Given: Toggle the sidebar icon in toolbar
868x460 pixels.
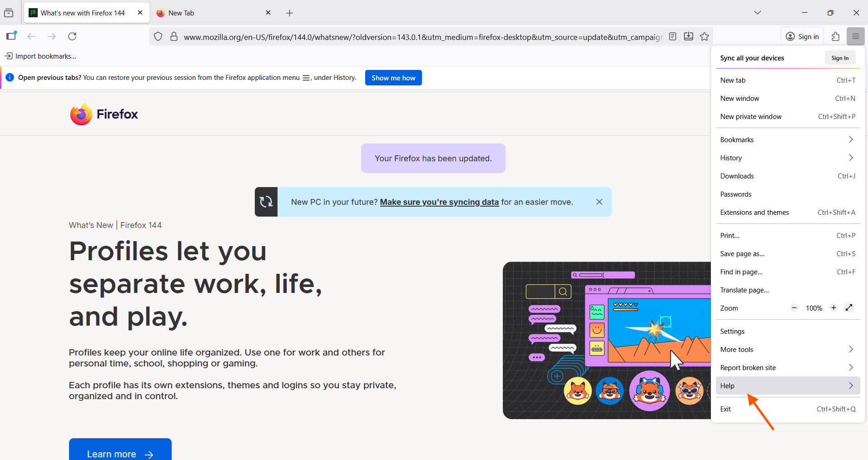Looking at the screenshot, I should pos(11,36).
